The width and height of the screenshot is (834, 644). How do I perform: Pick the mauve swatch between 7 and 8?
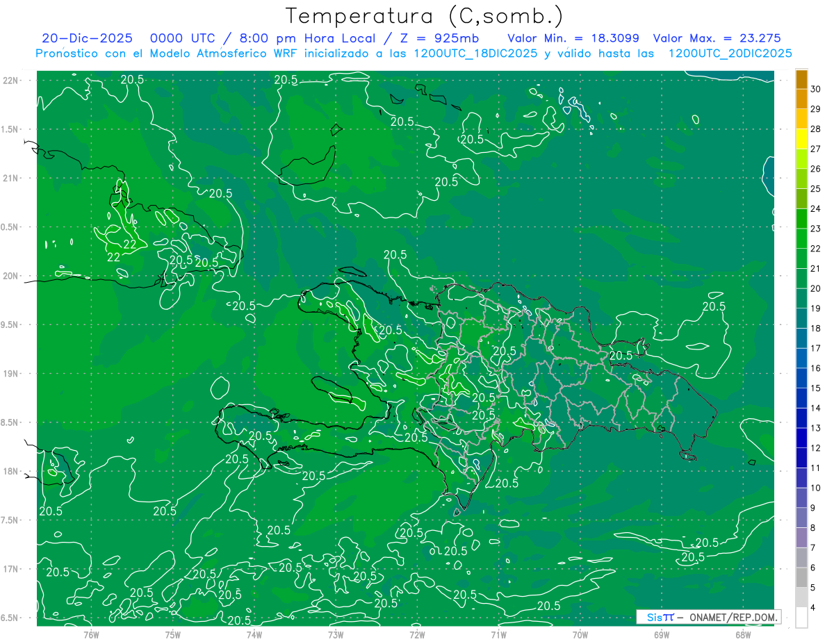point(801,538)
